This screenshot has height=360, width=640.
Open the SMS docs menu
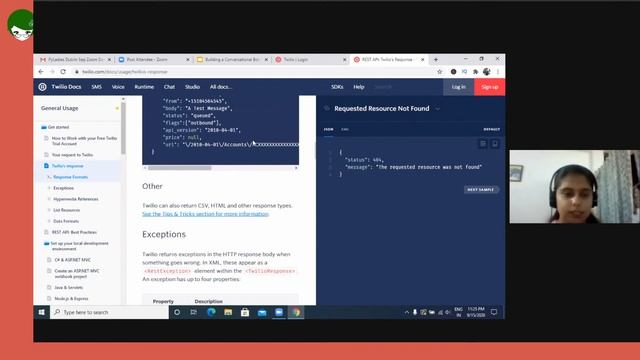96,87
